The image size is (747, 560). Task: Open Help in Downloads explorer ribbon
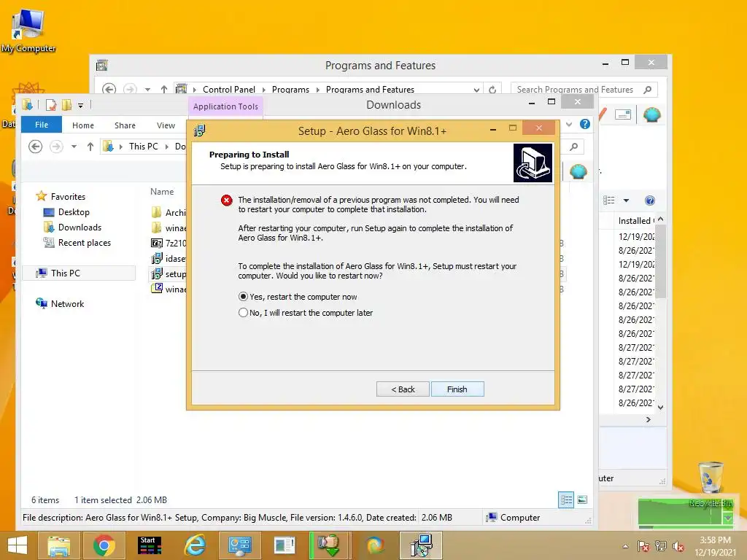584,124
